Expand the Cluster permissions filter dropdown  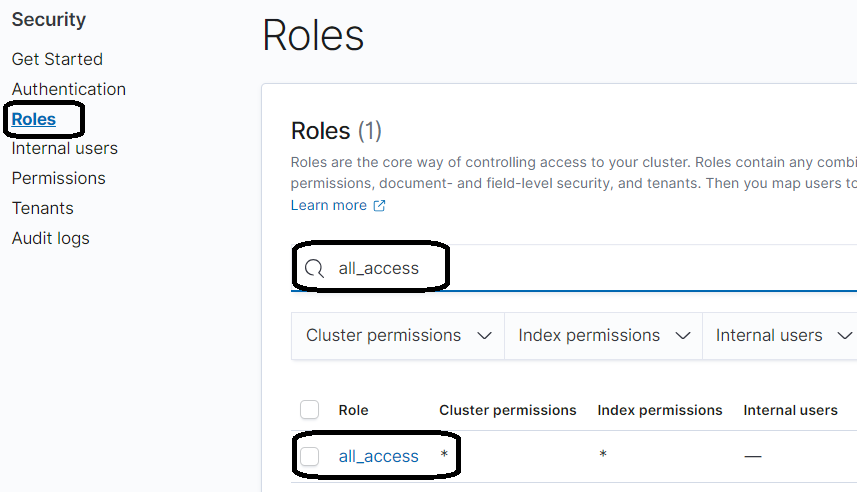pos(398,336)
